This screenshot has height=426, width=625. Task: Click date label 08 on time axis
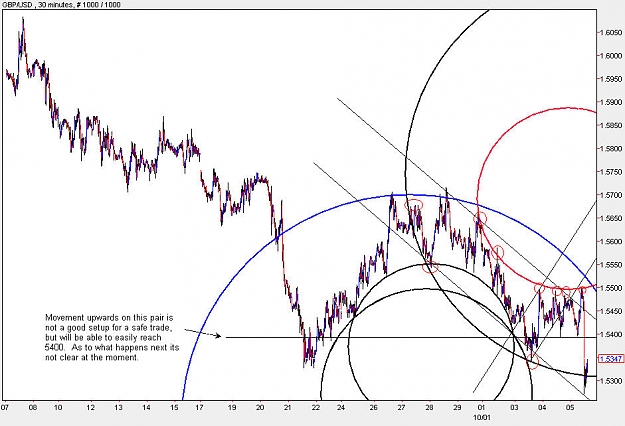33,408
